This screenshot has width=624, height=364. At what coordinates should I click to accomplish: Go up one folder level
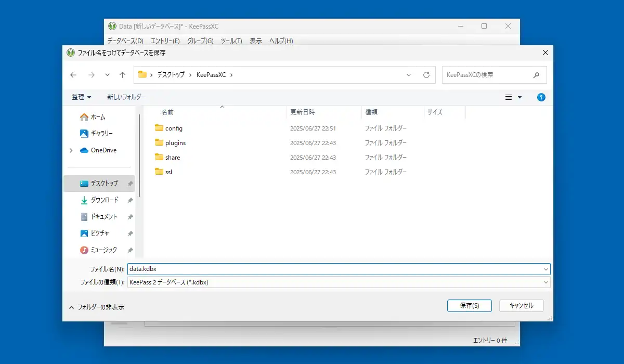click(122, 75)
